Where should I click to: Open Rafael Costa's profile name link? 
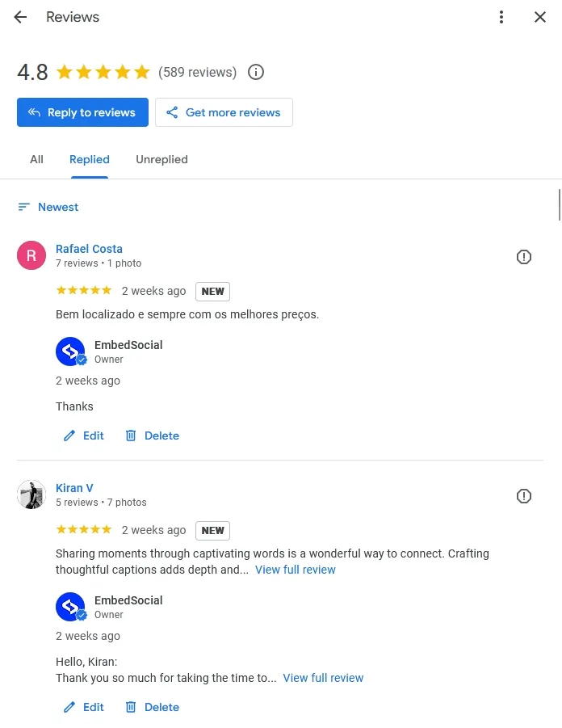tap(89, 249)
